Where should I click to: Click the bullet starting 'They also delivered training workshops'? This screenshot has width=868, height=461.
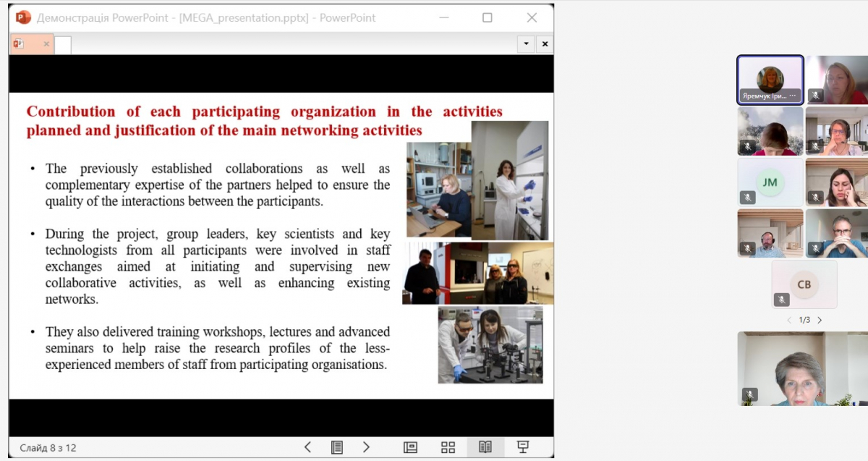pyautogui.click(x=218, y=348)
